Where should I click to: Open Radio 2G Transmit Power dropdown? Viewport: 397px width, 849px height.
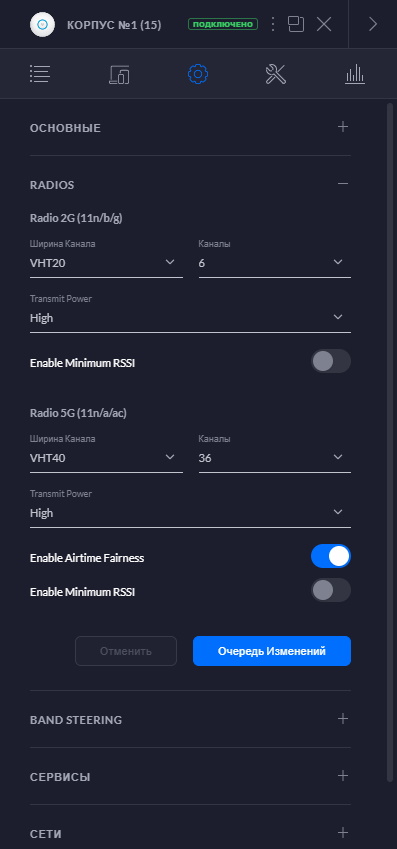190,318
